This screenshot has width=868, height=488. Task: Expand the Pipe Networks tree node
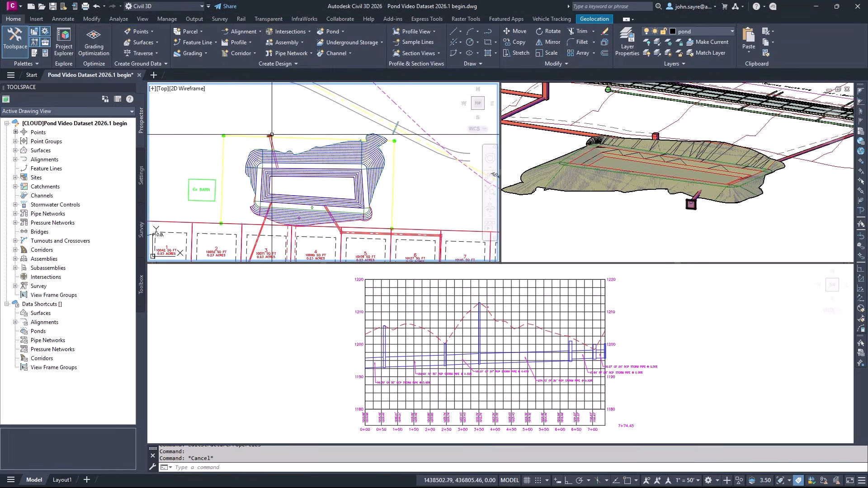point(16,213)
